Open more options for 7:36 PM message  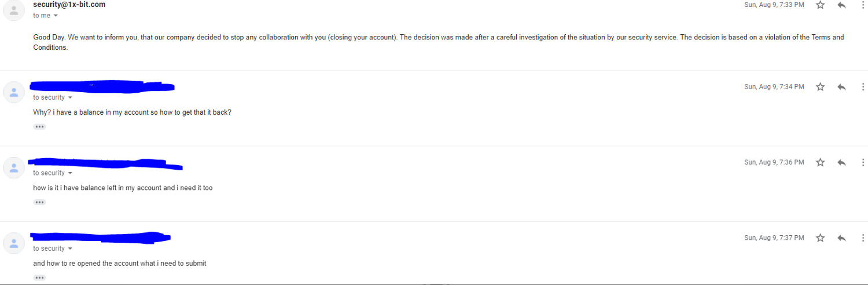(863, 163)
